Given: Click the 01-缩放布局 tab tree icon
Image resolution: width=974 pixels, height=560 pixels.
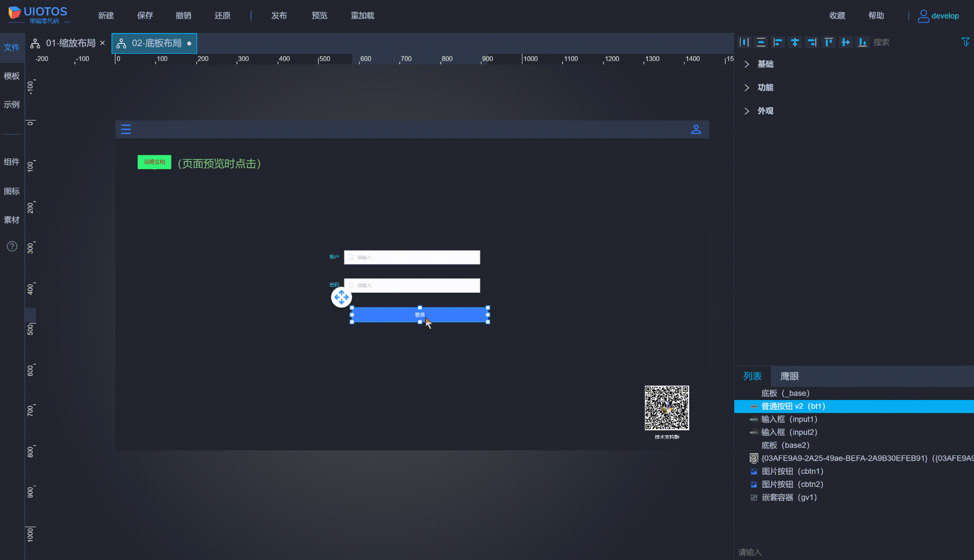Looking at the screenshot, I should point(35,44).
